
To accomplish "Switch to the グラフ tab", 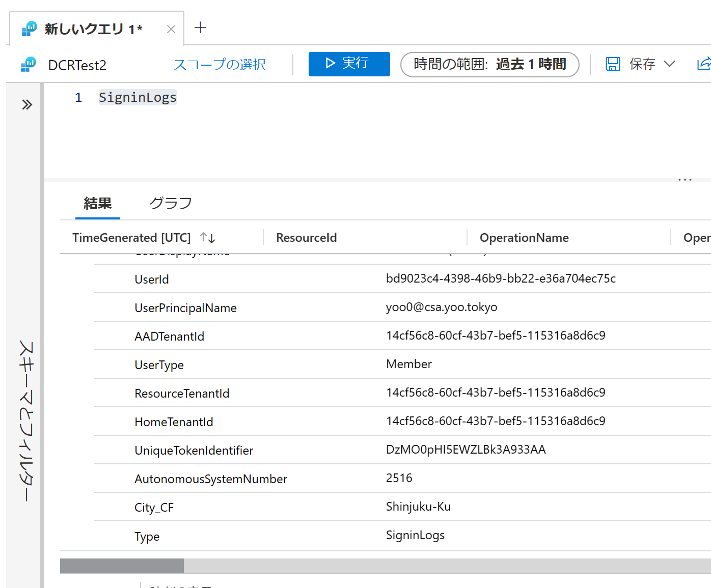I will pos(171,203).
